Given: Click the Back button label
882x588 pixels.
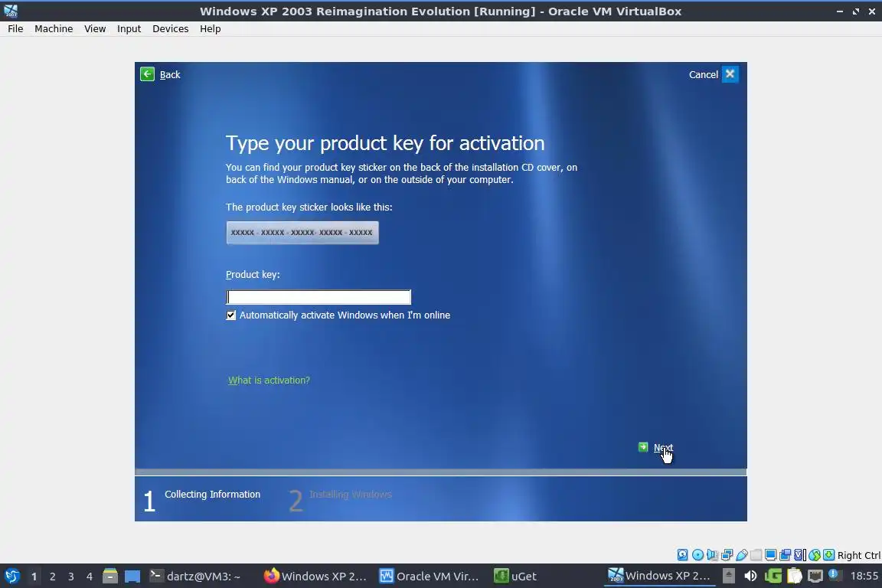Looking at the screenshot, I should pos(170,75).
